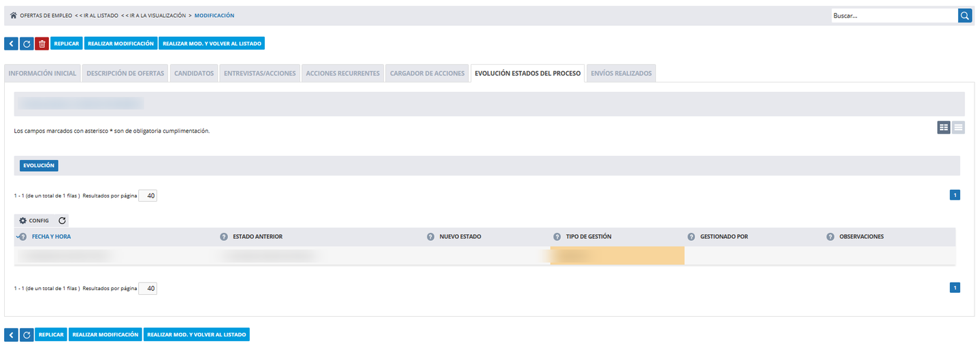Switch to grid view layout icon
The height and width of the screenshot is (346, 980).
(944, 127)
